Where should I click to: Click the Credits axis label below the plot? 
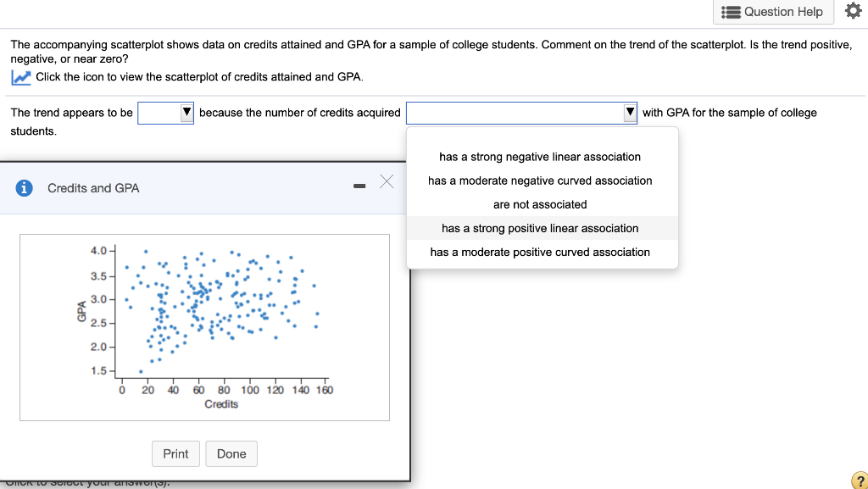[x=222, y=403]
